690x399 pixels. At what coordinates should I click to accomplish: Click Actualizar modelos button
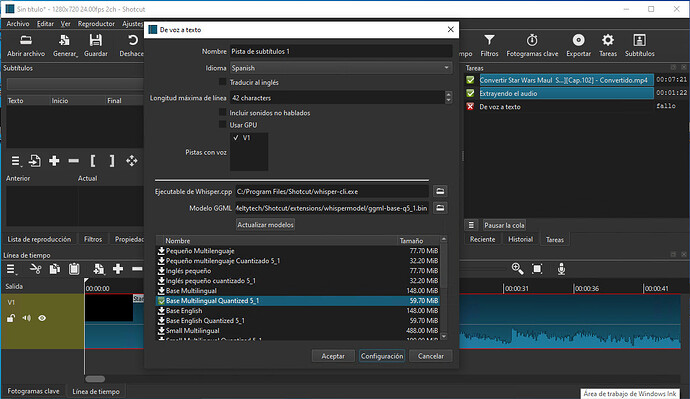[265, 225]
